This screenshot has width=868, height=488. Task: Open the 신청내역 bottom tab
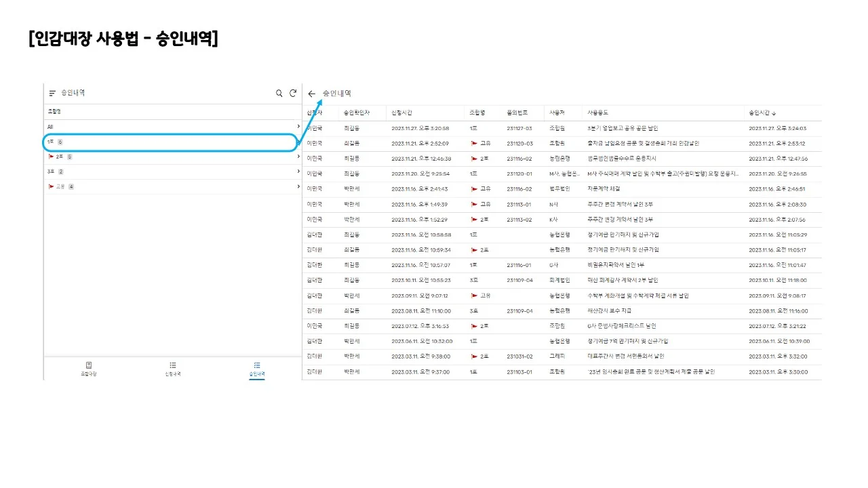click(173, 369)
